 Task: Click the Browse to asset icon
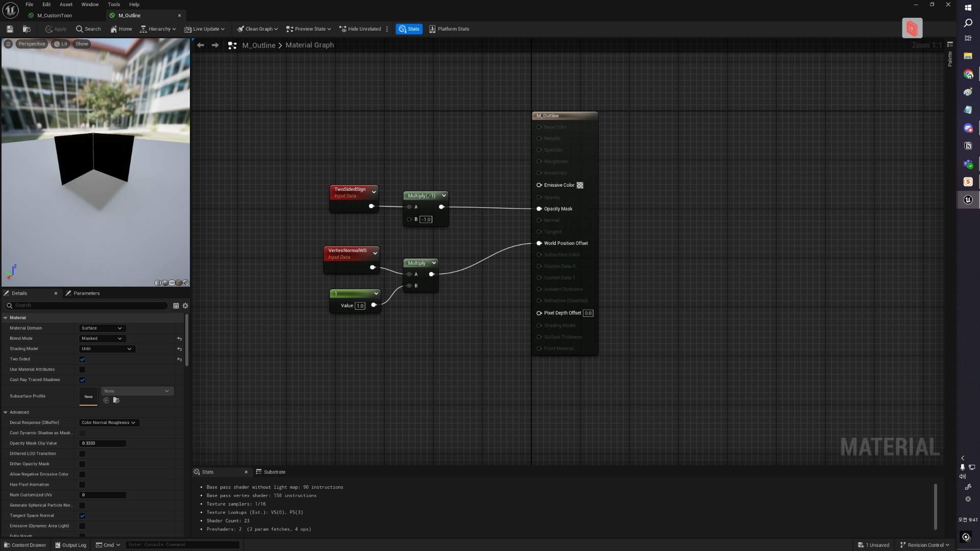27,29
